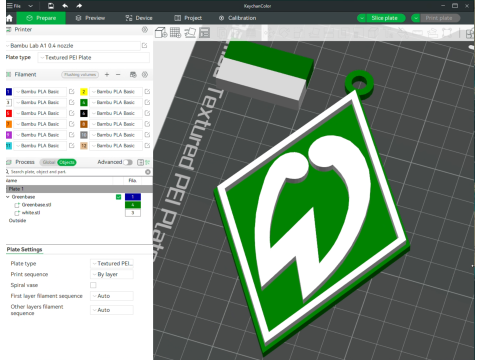Screen dimensions: 480x360
Task: Remove a filament with minus icon
Action: pyautogui.click(x=118, y=75)
